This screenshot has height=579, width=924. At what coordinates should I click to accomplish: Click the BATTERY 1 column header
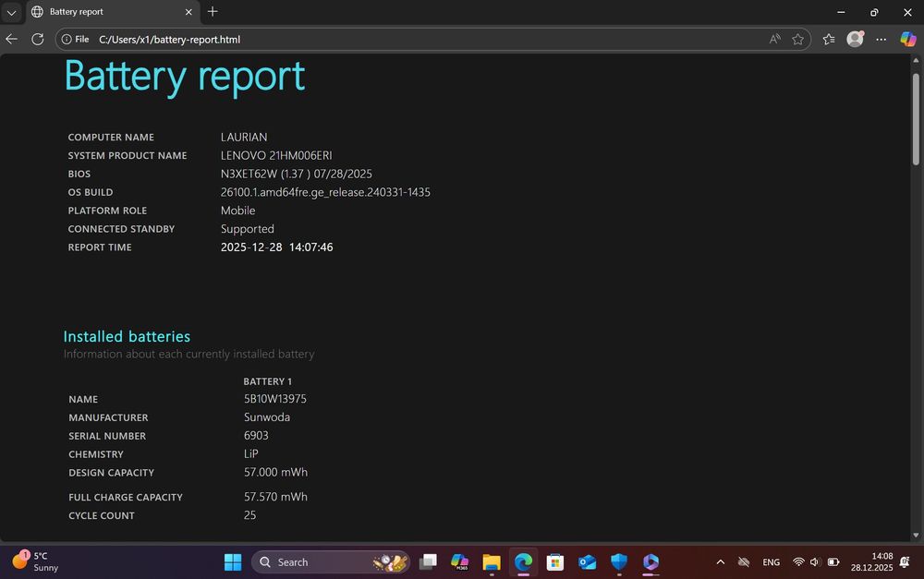[268, 381]
